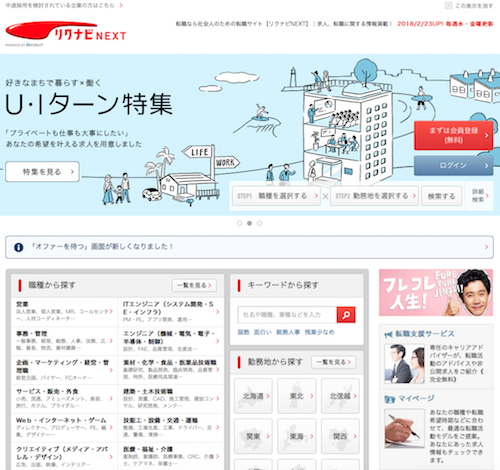Click the blue info icon in the オファーを待つ notice
This screenshot has height=470, width=500.
(19, 247)
